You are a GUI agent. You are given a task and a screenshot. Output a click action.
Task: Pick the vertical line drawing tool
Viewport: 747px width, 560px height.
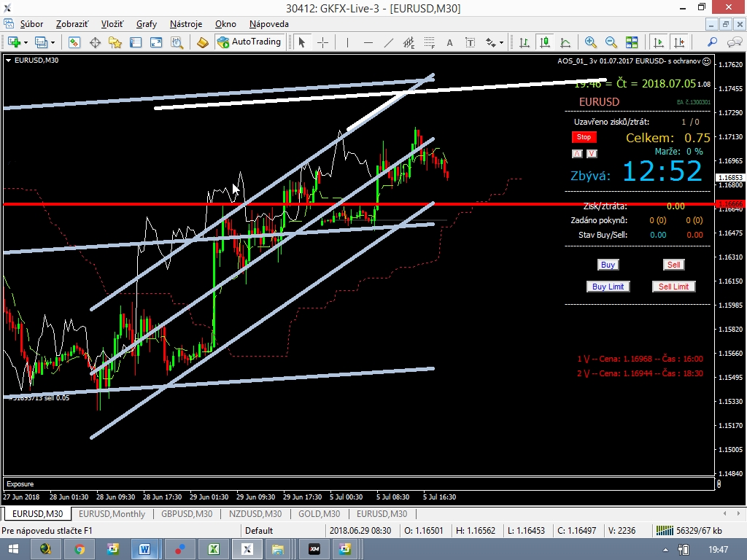click(x=348, y=42)
